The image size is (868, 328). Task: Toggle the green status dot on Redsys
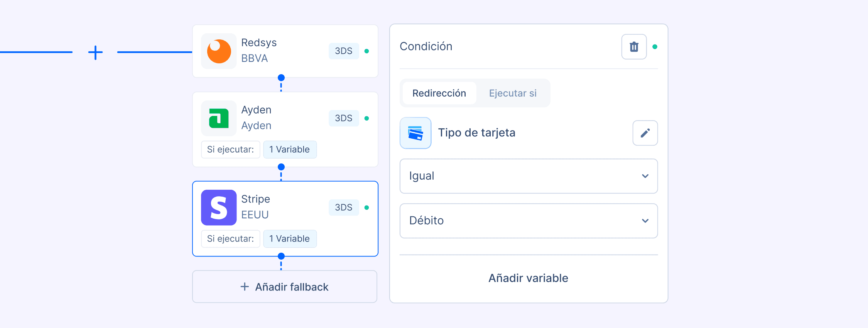coord(366,51)
